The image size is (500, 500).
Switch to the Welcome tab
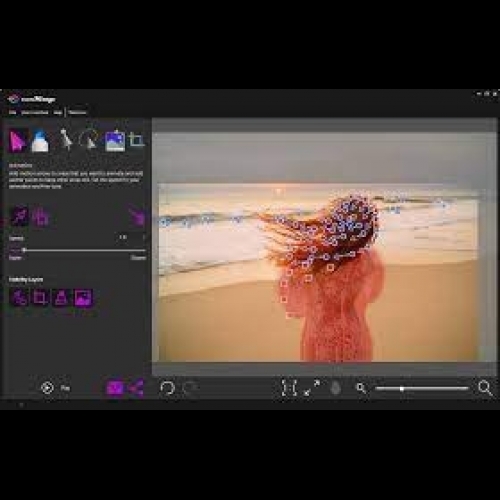pyautogui.click(x=77, y=113)
